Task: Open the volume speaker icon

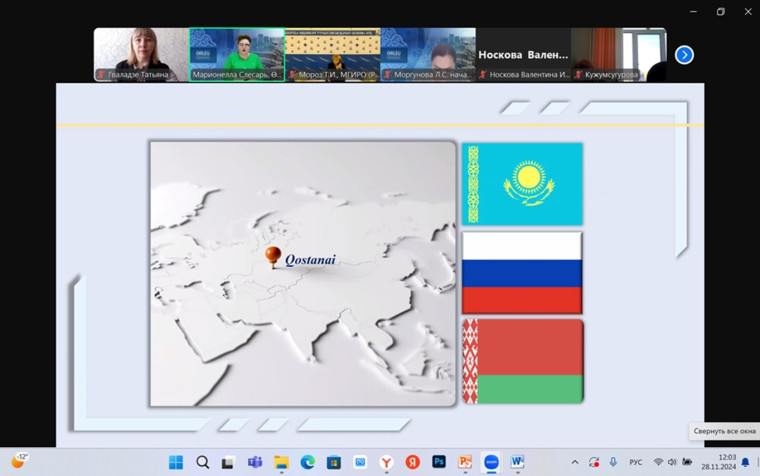Action: 672,462
